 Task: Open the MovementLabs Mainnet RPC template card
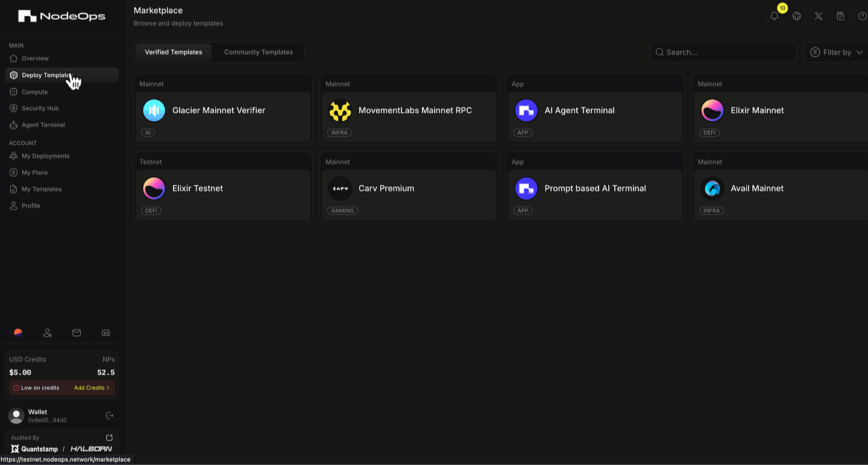click(x=409, y=109)
